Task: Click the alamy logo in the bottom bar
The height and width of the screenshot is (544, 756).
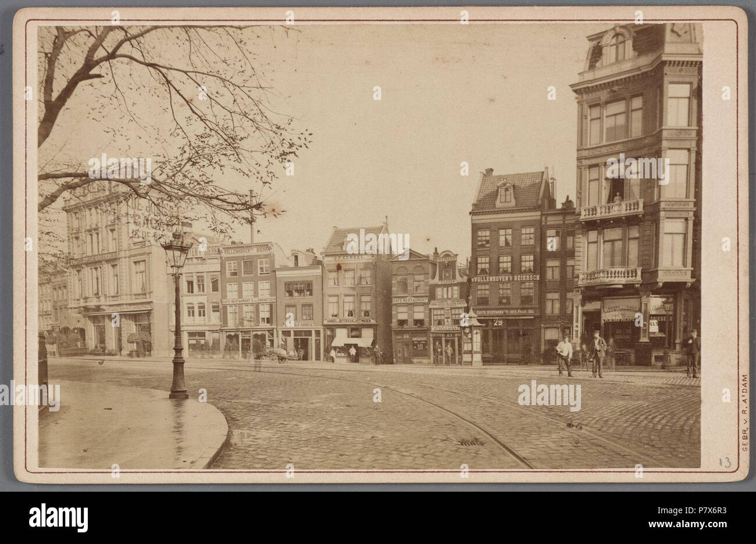Action: [x=59, y=517]
